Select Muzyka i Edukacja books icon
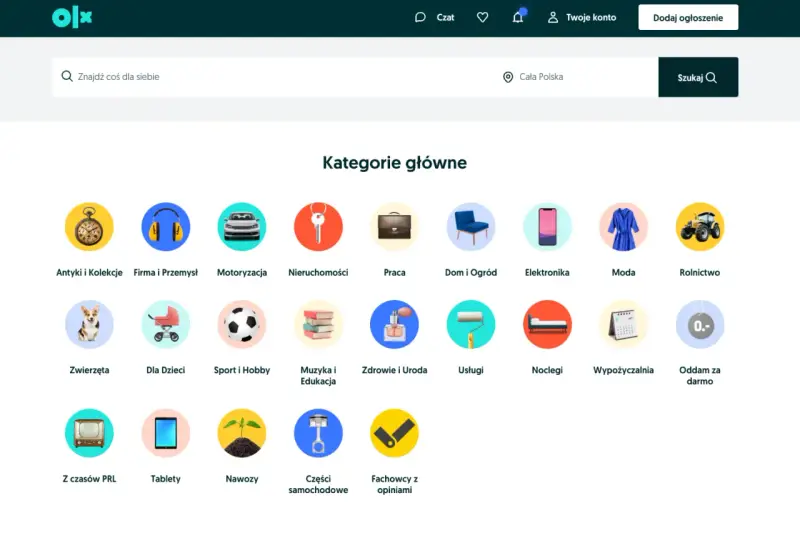800x543 pixels. [318, 325]
